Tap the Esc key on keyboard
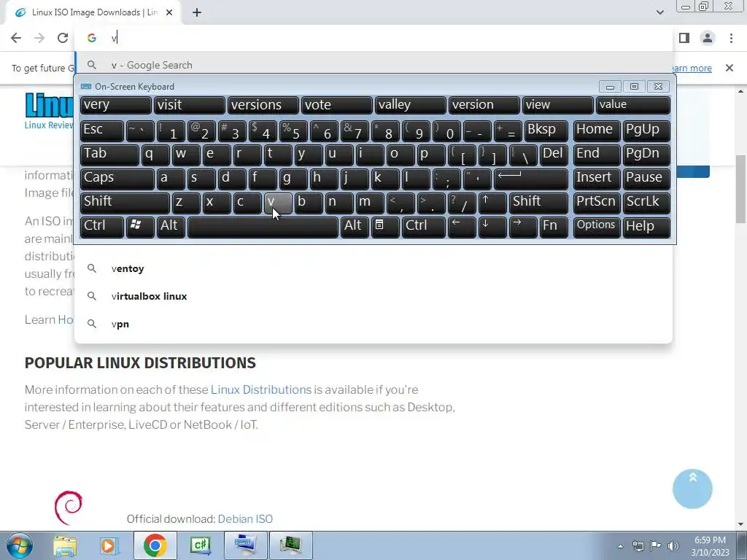 point(102,131)
